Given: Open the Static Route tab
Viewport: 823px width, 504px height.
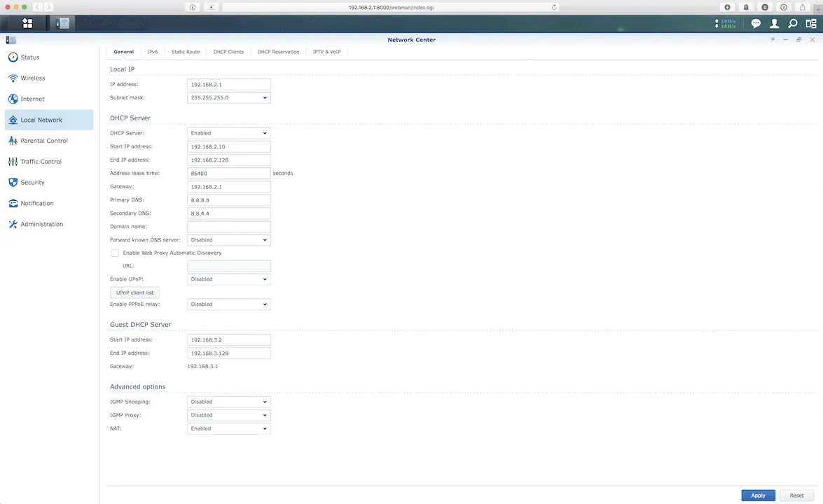Looking at the screenshot, I should coord(186,52).
